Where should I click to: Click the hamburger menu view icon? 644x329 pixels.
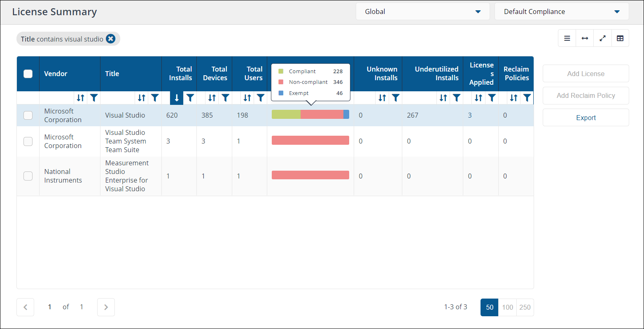click(x=567, y=38)
